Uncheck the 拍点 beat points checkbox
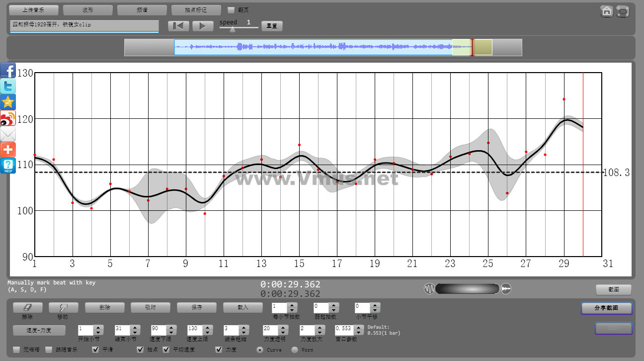Screen dimensions: 644x361 [x=140, y=350]
